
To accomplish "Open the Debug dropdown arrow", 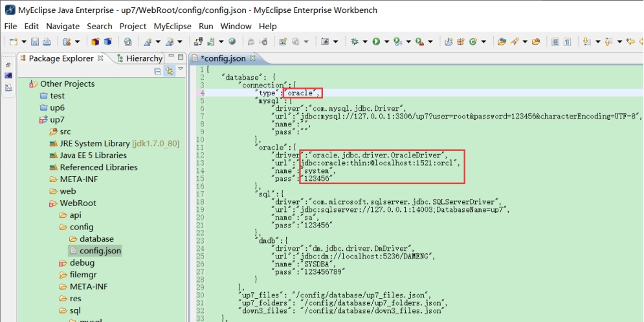I will tap(364, 41).
